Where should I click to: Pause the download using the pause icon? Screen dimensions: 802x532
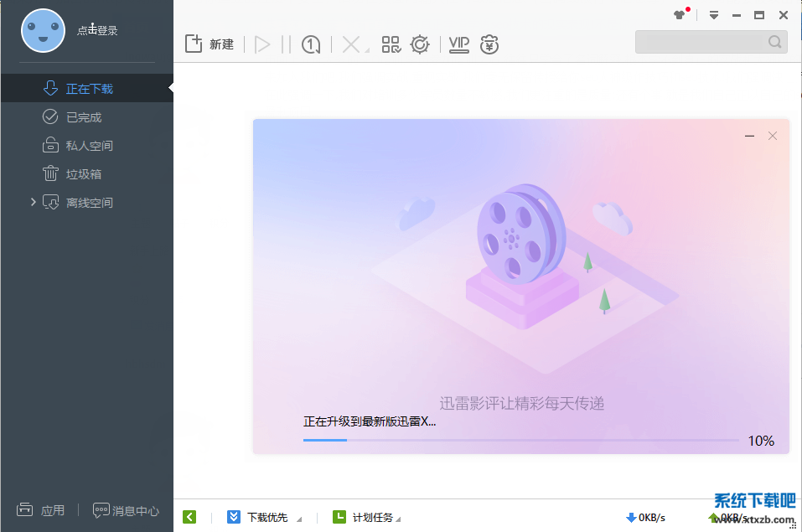coord(286,44)
